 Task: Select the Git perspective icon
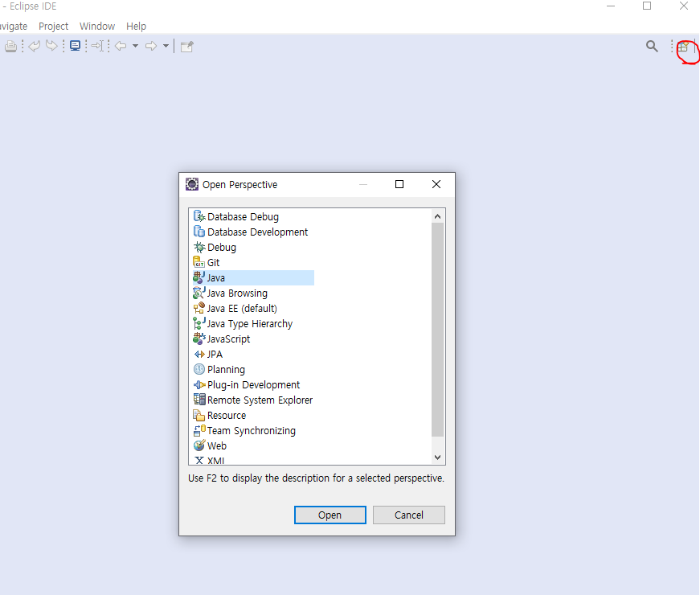pos(199,262)
